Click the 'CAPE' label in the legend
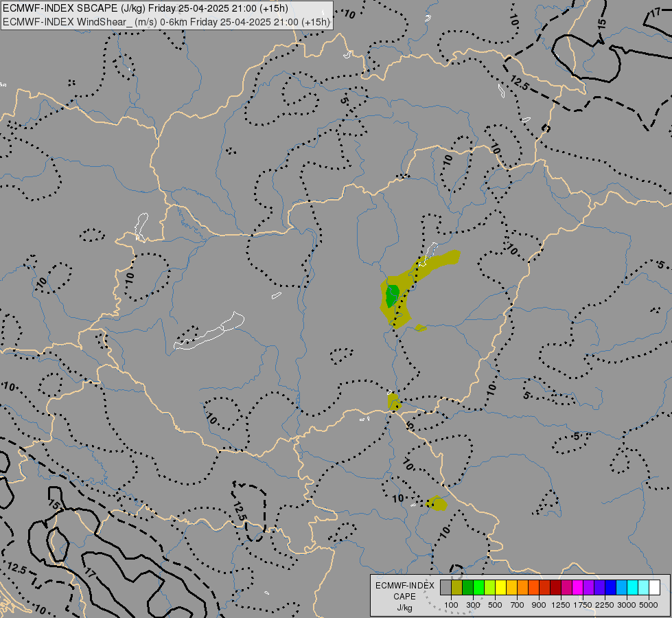The width and height of the screenshot is (672, 618). pos(404,597)
